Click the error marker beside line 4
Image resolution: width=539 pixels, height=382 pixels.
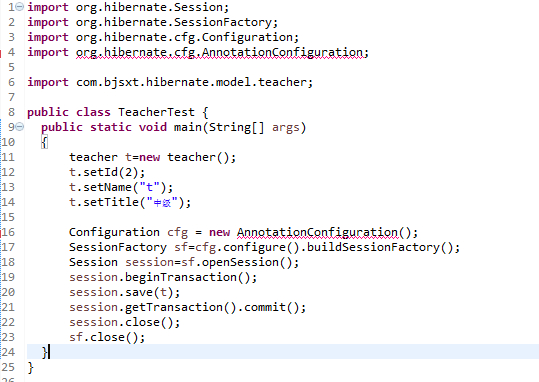point(1,53)
